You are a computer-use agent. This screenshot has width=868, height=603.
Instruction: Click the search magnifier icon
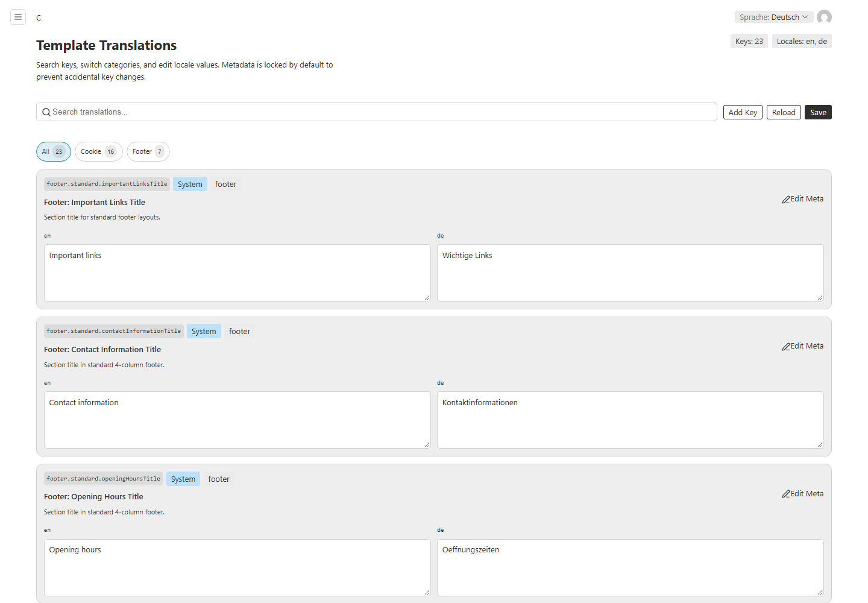46,112
